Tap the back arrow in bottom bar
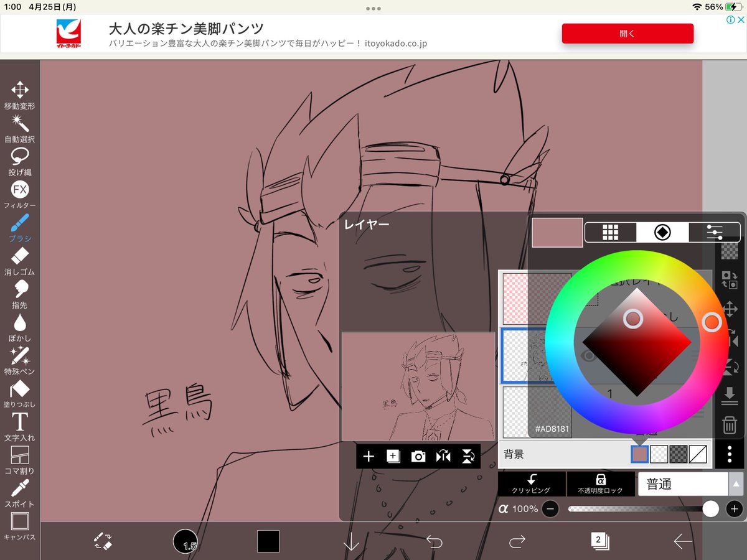 point(682,541)
